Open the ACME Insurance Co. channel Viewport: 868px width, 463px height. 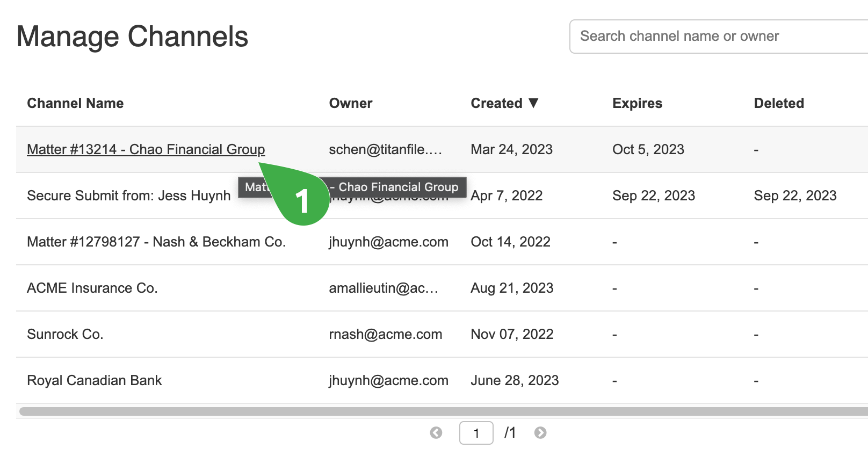pyautogui.click(x=92, y=288)
